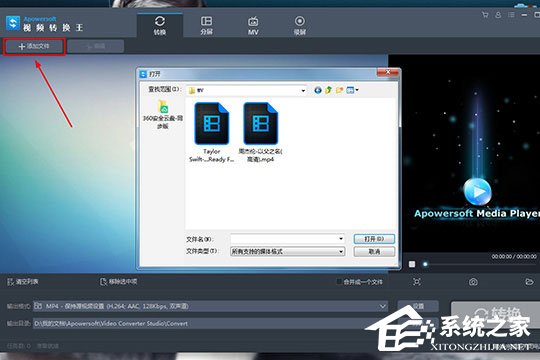This screenshot has height=360, width=540.
Task: Click the user account icon
Action: (498, 15)
